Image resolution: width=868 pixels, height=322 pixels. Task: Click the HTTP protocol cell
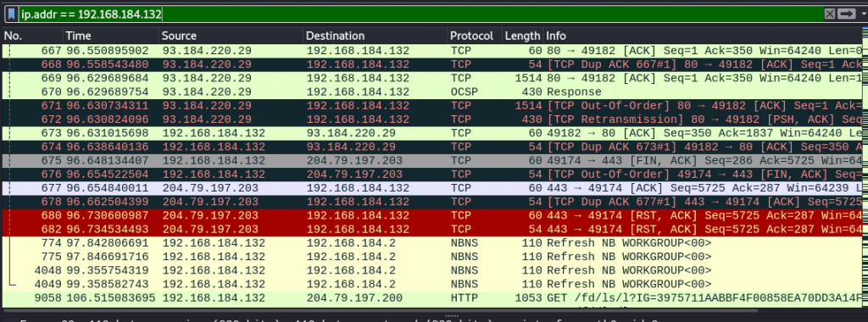pyautogui.click(x=463, y=298)
